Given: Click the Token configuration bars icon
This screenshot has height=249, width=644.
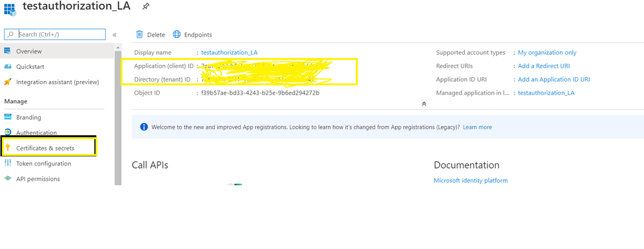Looking at the screenshot, I should [x=7, y=163].
